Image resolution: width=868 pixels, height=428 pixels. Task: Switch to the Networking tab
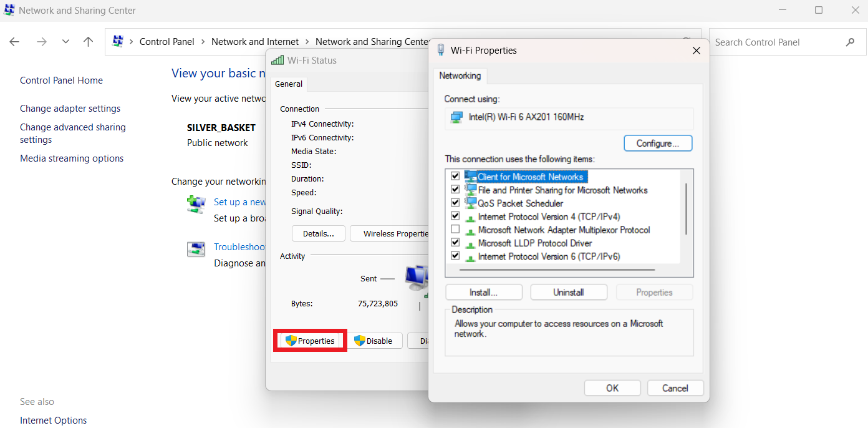tap(460, 75)
